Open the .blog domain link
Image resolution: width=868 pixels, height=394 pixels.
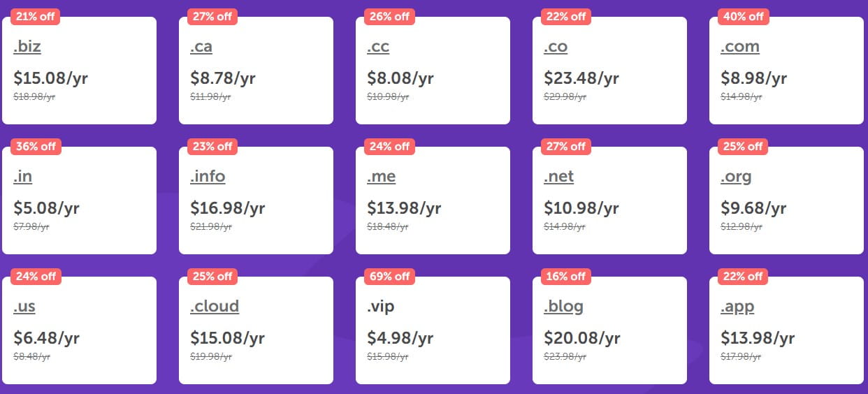coord(563,307)
